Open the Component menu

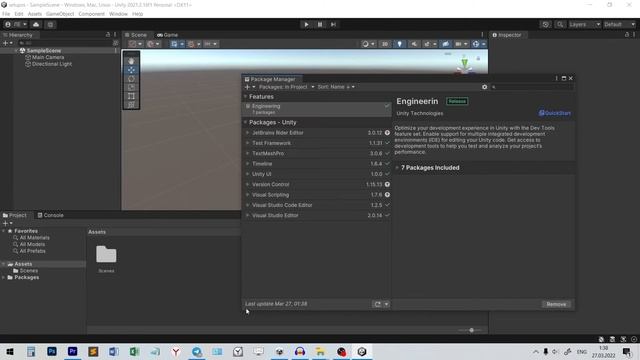tap(91, 14)
